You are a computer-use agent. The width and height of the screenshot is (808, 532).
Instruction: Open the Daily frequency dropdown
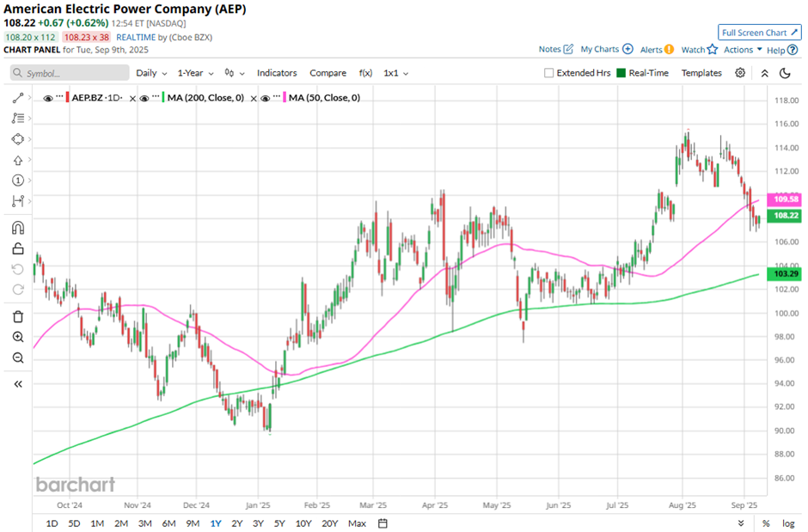click(151, 73)
